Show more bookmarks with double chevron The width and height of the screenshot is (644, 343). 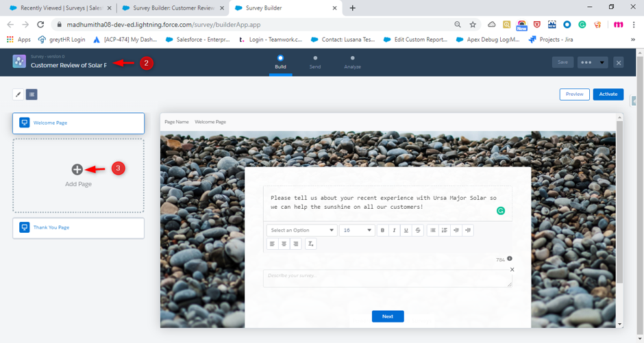pyautogui.click(x=633, y=40)
